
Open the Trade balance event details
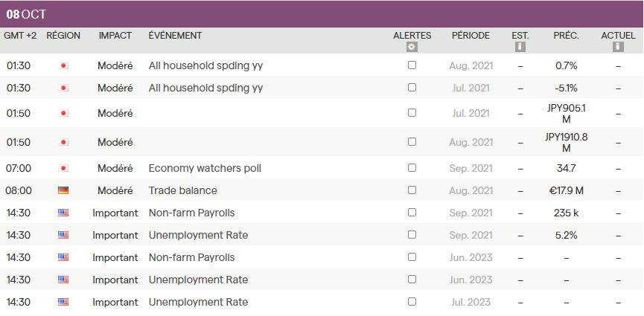[183, 190]
